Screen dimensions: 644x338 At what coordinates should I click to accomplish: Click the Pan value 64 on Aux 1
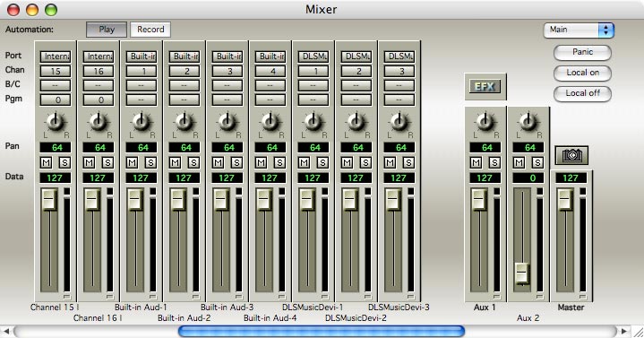click(x=485, y=148)
